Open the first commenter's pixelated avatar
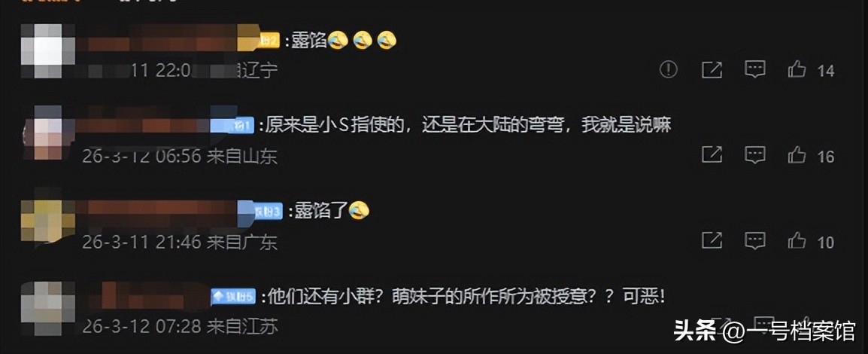This screenshot has width=868, height=354. [47, 51]
